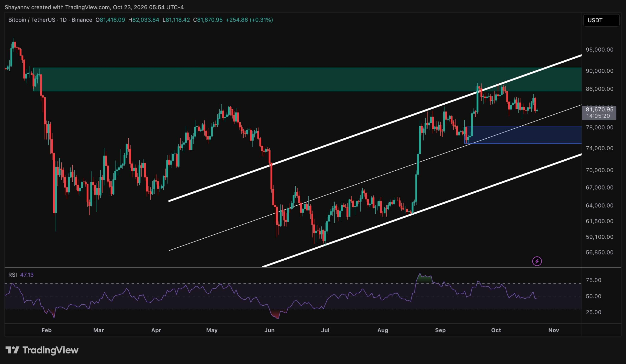Click the RSI indicator label
626x364 pixels.
pyautogui.click(x=12, y=275)
